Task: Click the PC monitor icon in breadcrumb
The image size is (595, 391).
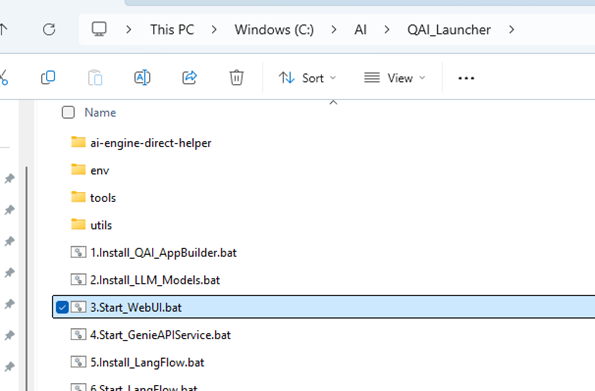Action: tap(99, 29)
